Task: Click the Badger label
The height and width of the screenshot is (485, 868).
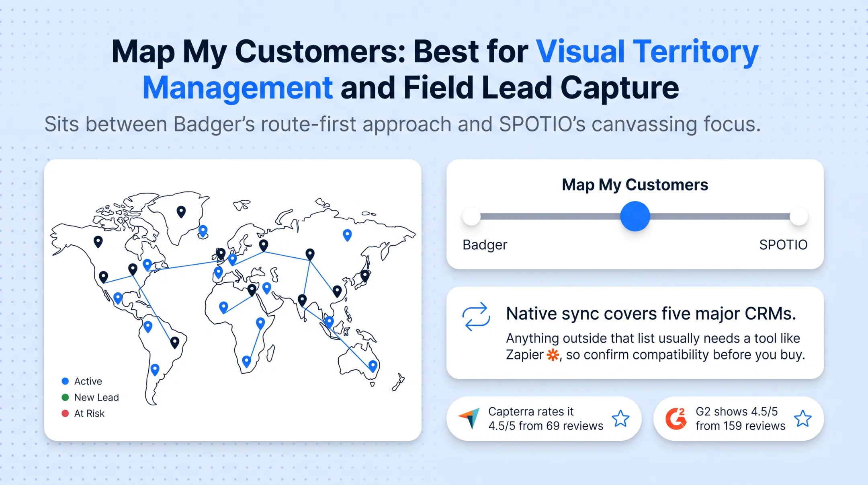Action: 485,245
